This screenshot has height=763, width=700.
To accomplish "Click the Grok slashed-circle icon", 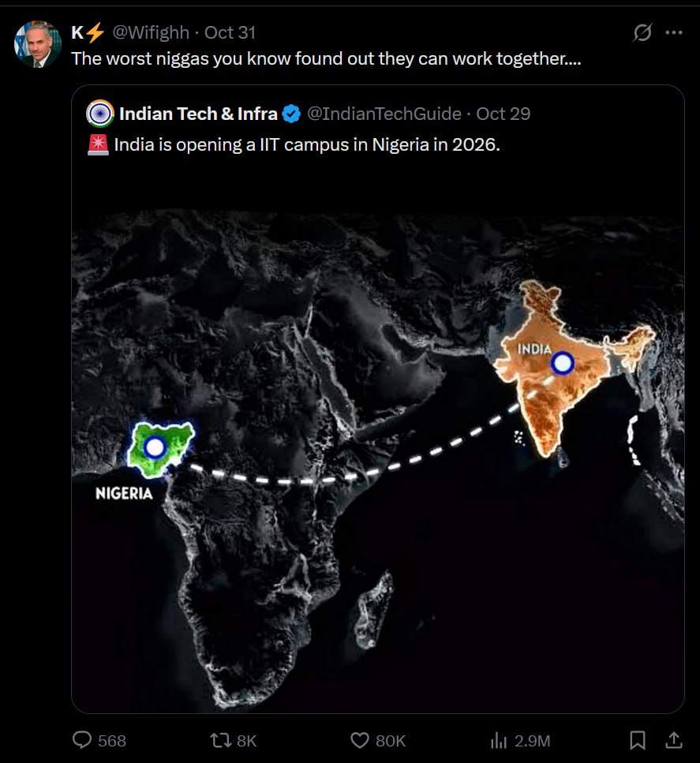I will (642, 33).
